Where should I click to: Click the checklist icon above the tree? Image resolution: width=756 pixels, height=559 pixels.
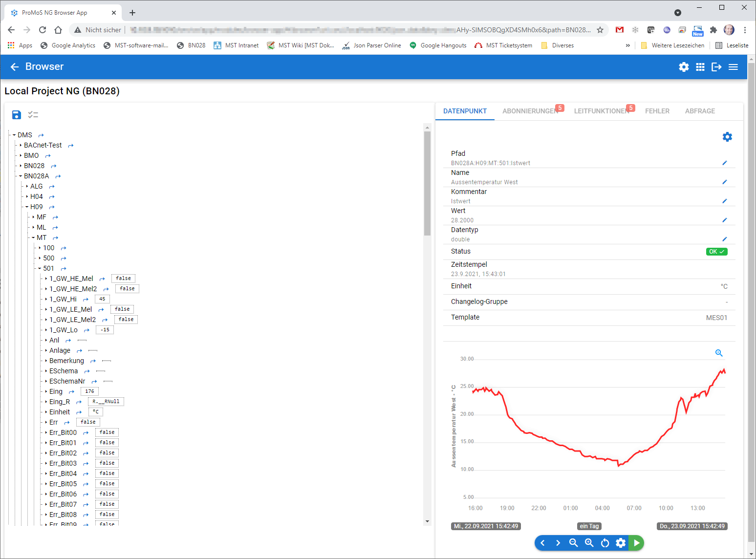[33, 115]
